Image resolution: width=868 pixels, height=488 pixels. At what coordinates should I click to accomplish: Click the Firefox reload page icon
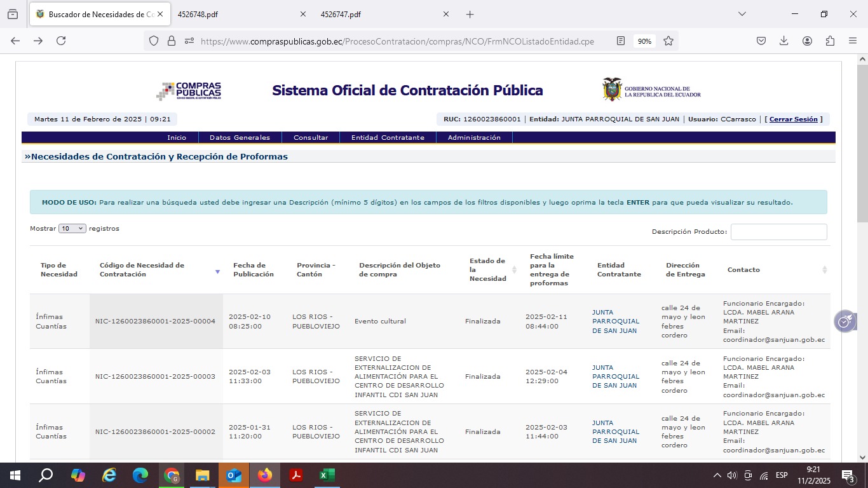coord(61,41)
